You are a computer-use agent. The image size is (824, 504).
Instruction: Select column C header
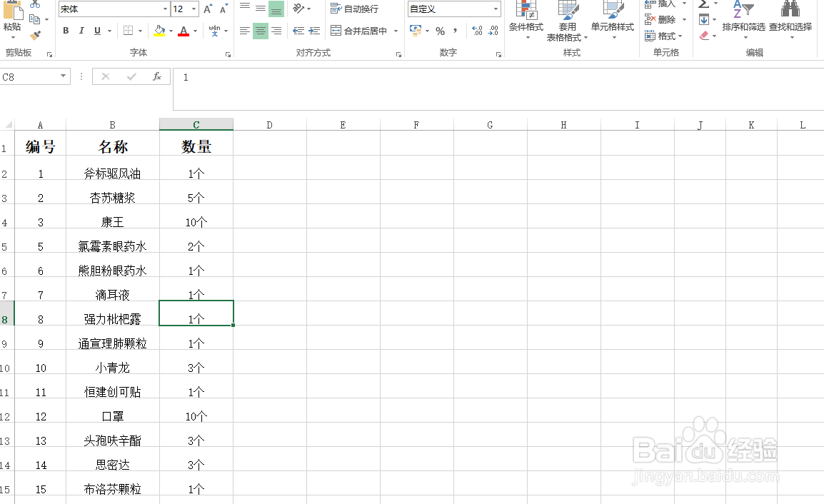click(x=196, y=124)
